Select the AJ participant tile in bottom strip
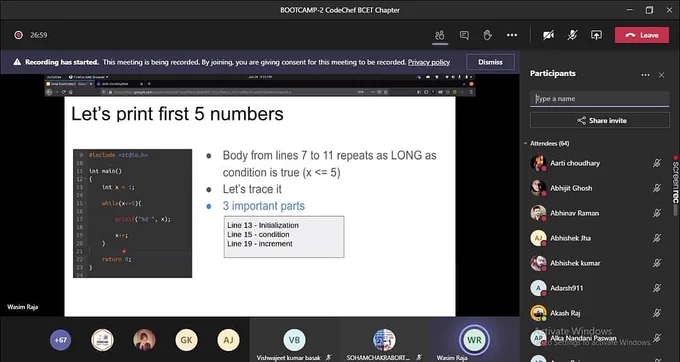This screenshot has width=680, height=362. click(x=228, y=340)
